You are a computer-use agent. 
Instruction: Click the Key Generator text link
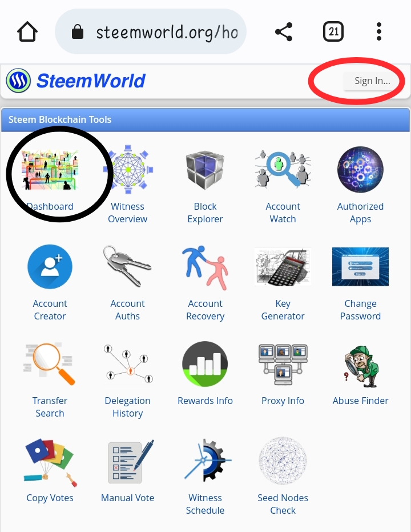(x=283, y=310)
